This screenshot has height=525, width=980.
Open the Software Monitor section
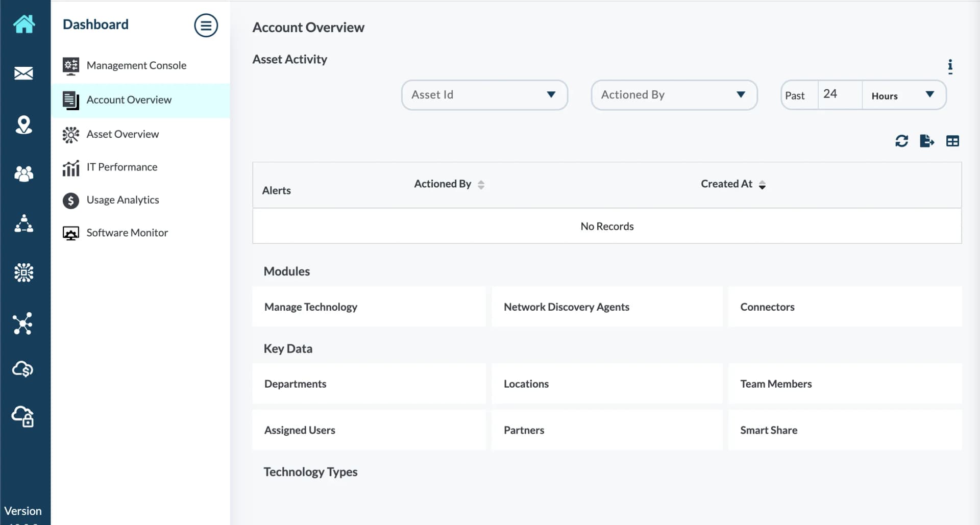click(127, 233)
